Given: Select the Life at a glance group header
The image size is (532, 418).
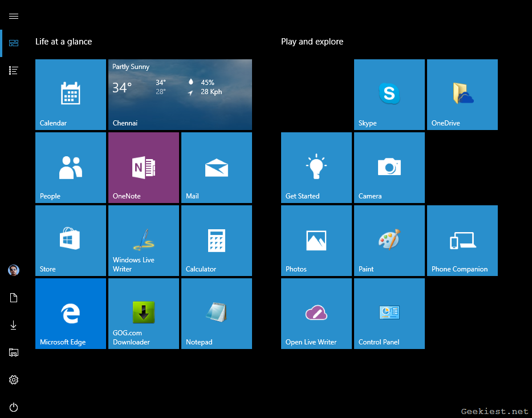Looking at the screenshot, I should (x=63, y=42).
